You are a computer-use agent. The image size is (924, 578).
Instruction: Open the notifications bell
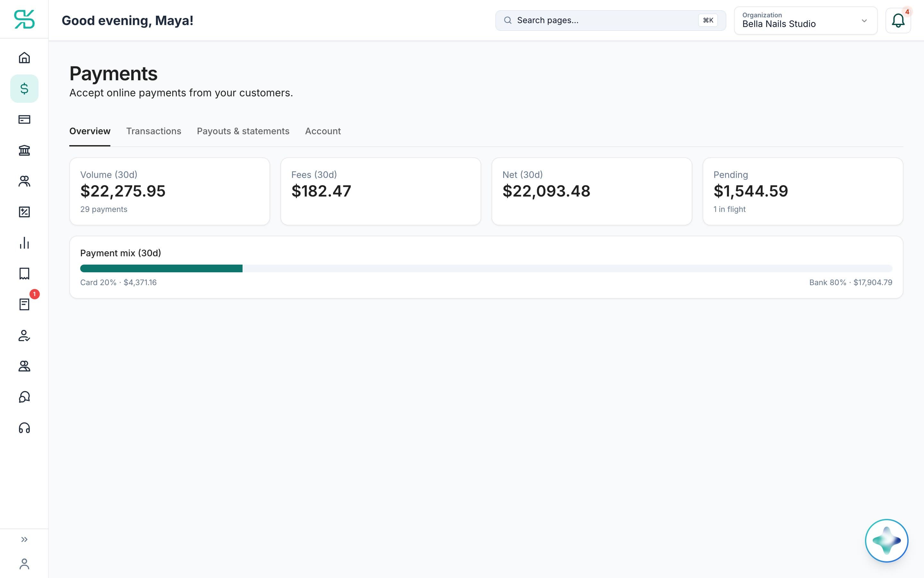pos(898,21)
